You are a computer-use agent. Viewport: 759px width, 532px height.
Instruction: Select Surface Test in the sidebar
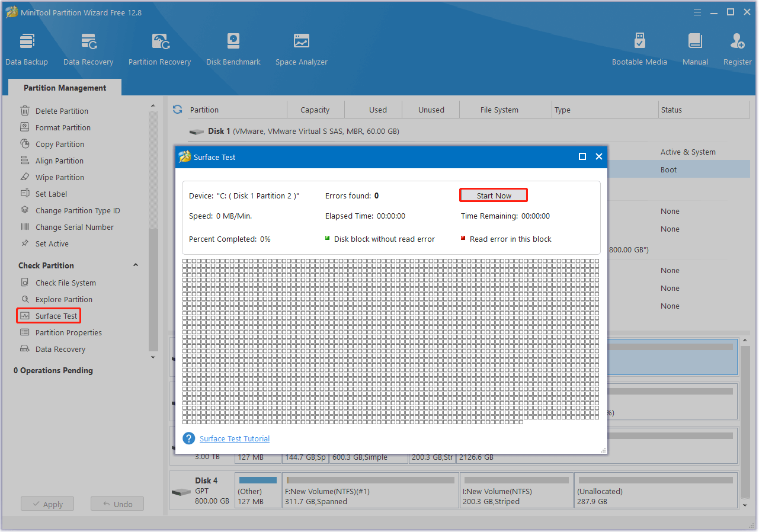pos(49,316)
